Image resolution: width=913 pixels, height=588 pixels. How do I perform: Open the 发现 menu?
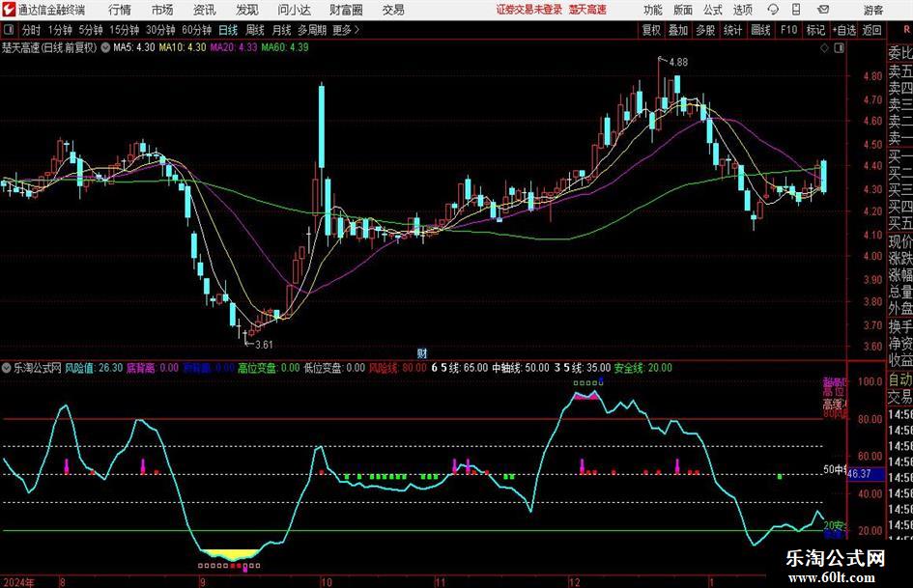(247, 10)
